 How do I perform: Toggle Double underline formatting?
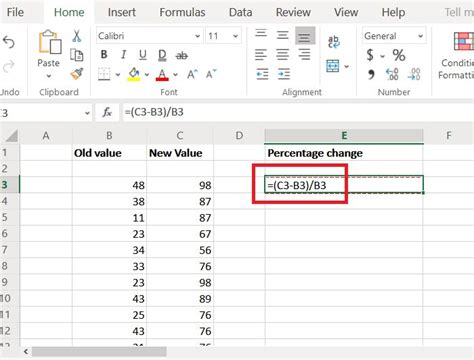[x=162, y=55]
